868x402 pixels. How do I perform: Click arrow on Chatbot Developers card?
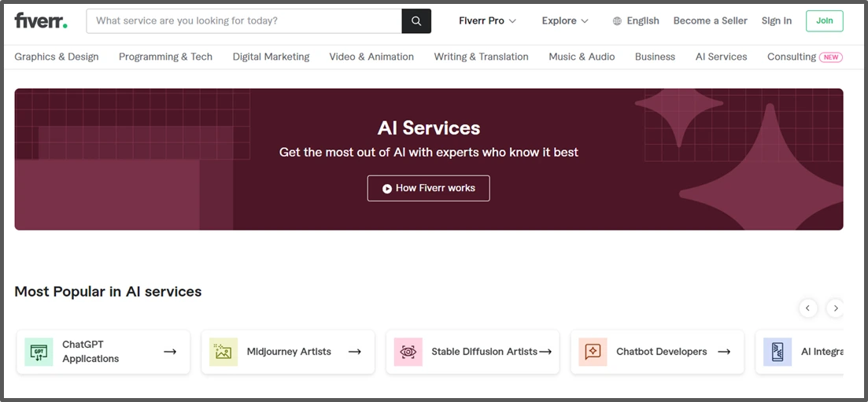724,352
